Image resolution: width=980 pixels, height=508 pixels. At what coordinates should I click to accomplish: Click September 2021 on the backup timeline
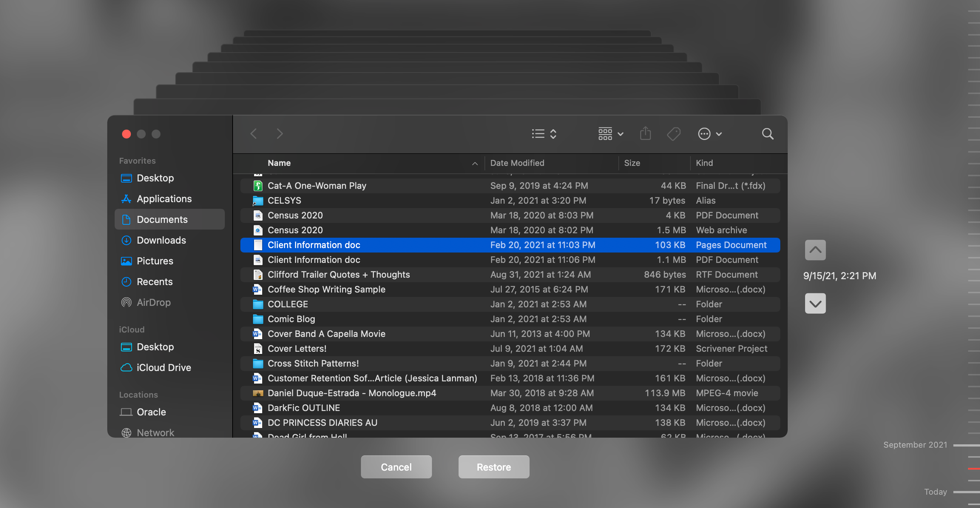915,444
